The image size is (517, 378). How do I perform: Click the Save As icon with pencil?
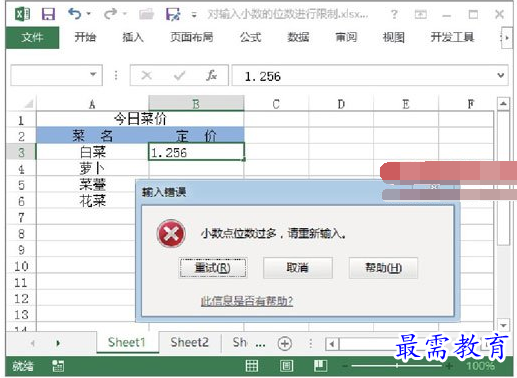(x=173, y=14)
